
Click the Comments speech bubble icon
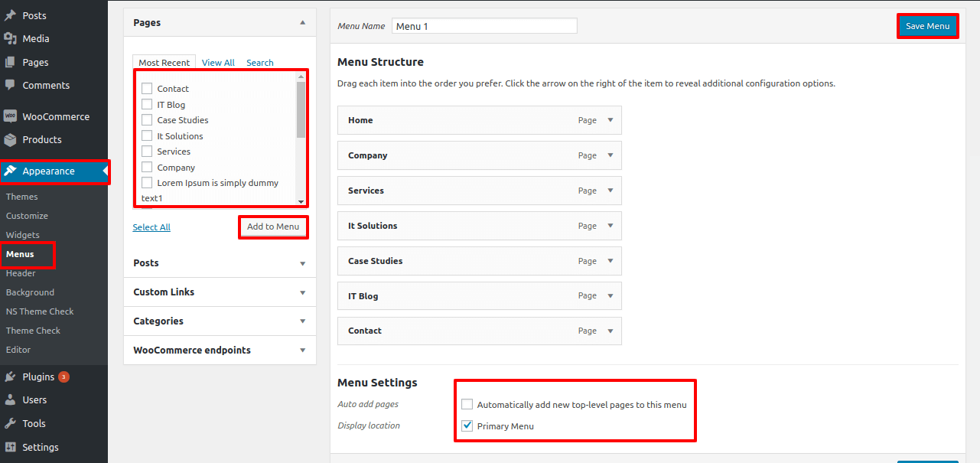click(10, 85)
